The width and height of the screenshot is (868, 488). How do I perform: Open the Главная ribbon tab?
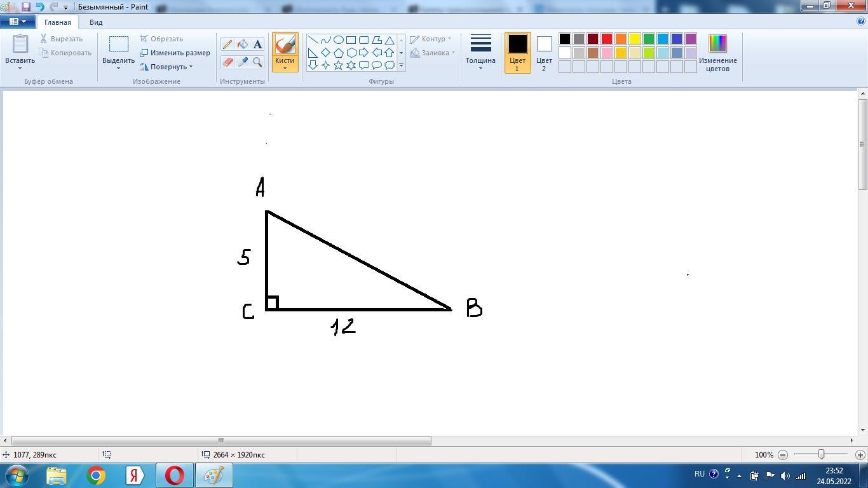[x=58, y=22]
